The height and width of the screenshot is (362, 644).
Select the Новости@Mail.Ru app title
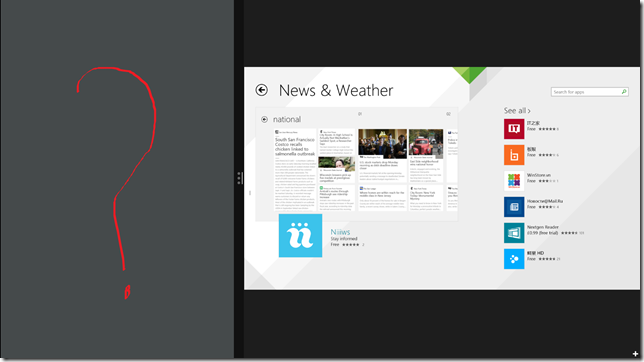tap(545, 201)
